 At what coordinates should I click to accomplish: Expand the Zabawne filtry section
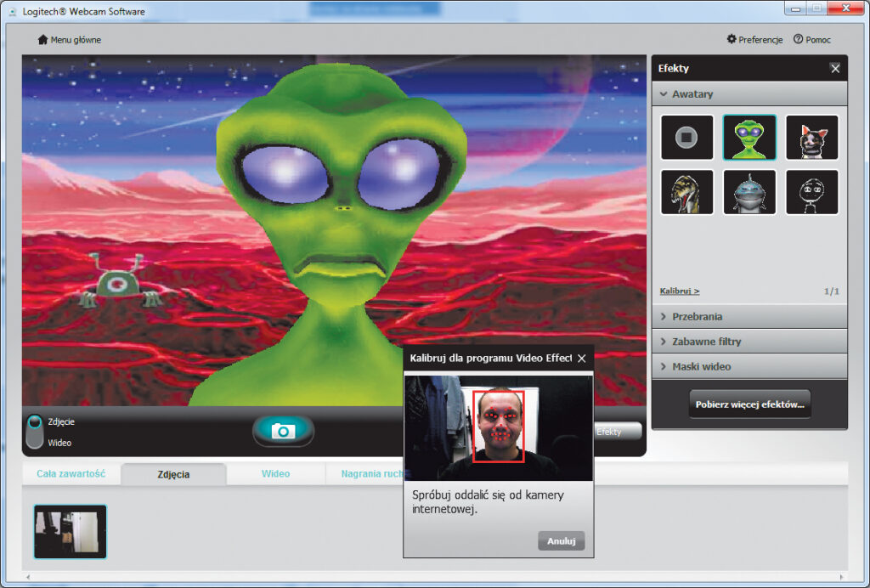click(x=749, y=342)
